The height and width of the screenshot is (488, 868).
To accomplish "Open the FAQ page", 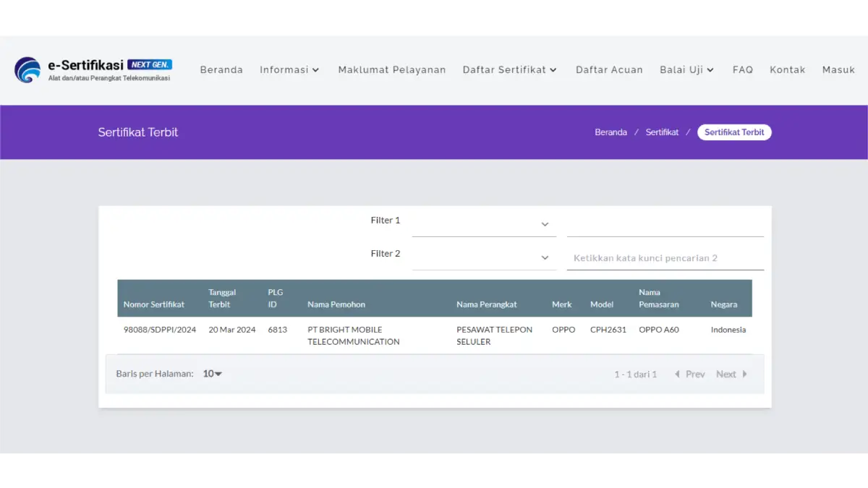I will click(743, 70).
